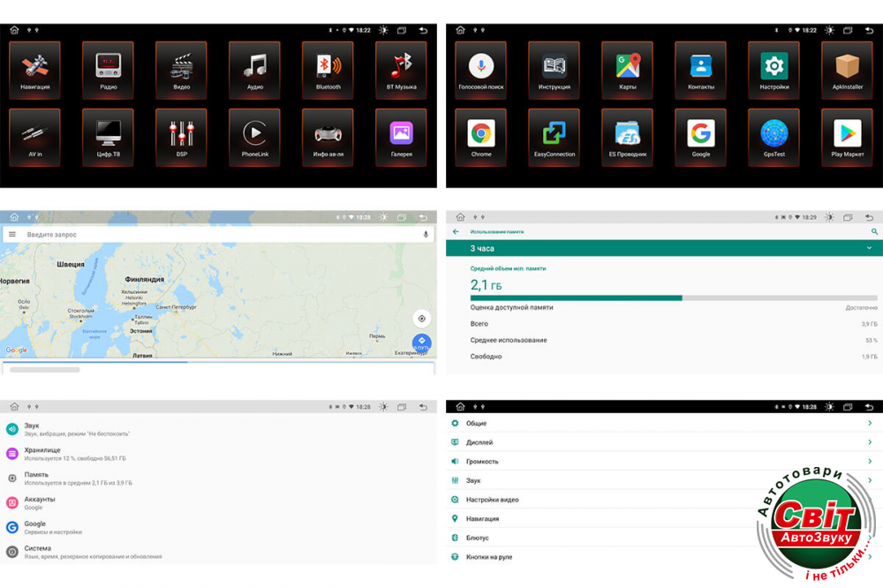Launch PhoneLink app
Screen dimensions: 883x588
coord(255,134)
